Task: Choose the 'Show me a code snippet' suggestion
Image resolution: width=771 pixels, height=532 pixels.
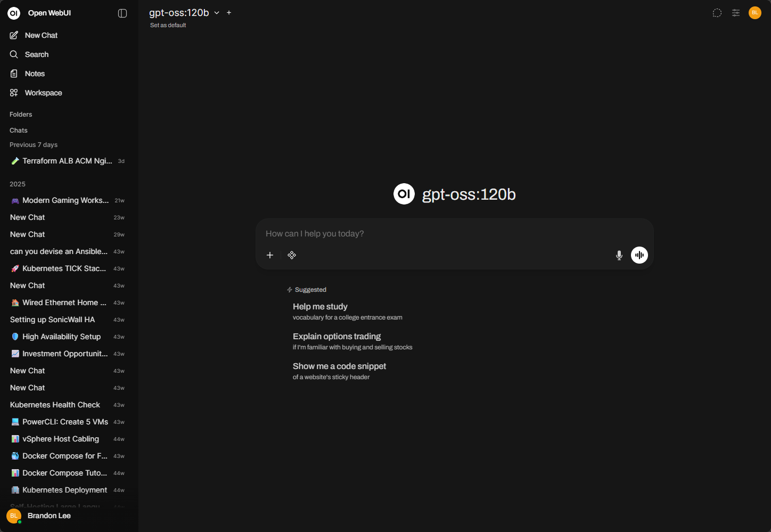Action: click(x=340, y=371)
